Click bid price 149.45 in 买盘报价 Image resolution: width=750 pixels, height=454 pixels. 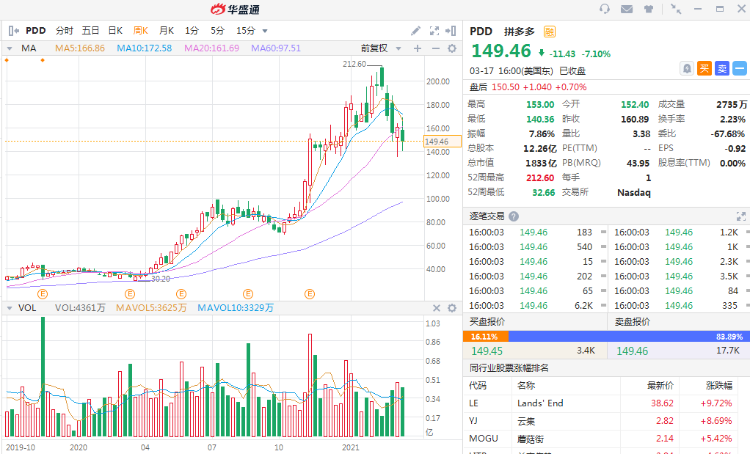pyautogui.click(x=487, y=351)
